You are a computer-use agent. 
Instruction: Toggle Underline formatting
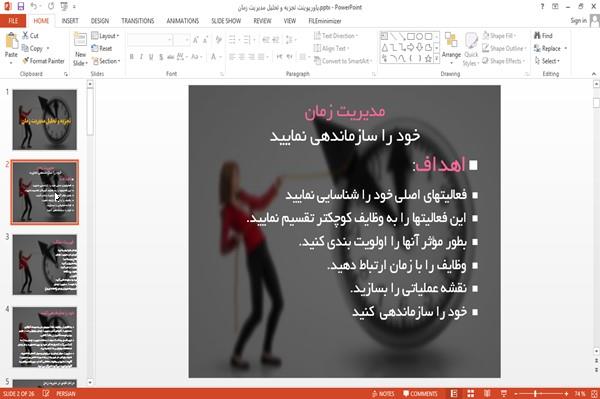tap(151, 57)
